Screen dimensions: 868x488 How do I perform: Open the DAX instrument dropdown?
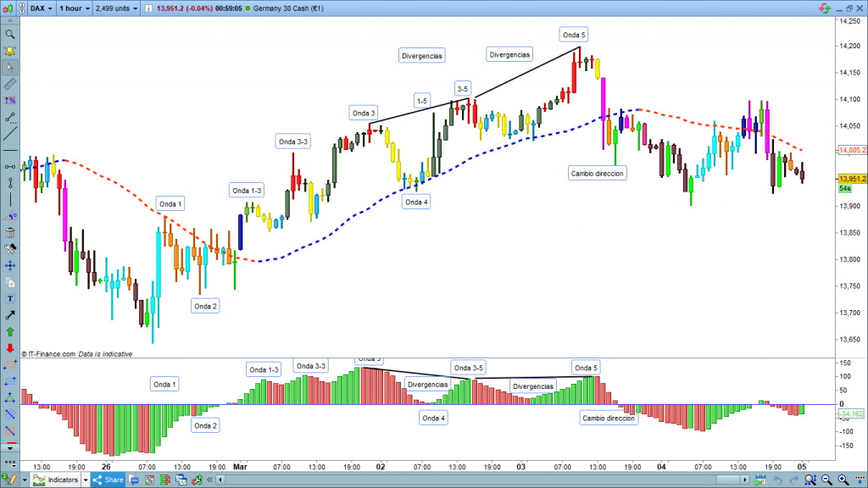[x=41, y=8]
